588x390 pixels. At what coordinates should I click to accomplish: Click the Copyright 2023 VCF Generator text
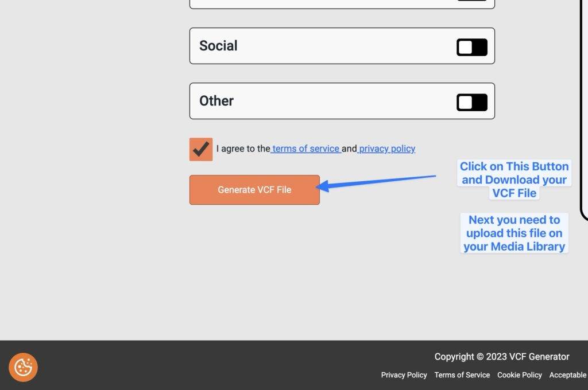click(501, 357)
